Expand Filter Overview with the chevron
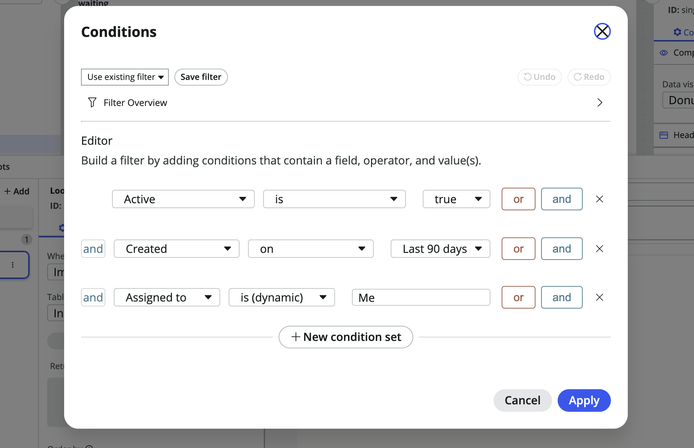Image resolution: width=694 pixels, height=448 pixels. tap(600, 103)
